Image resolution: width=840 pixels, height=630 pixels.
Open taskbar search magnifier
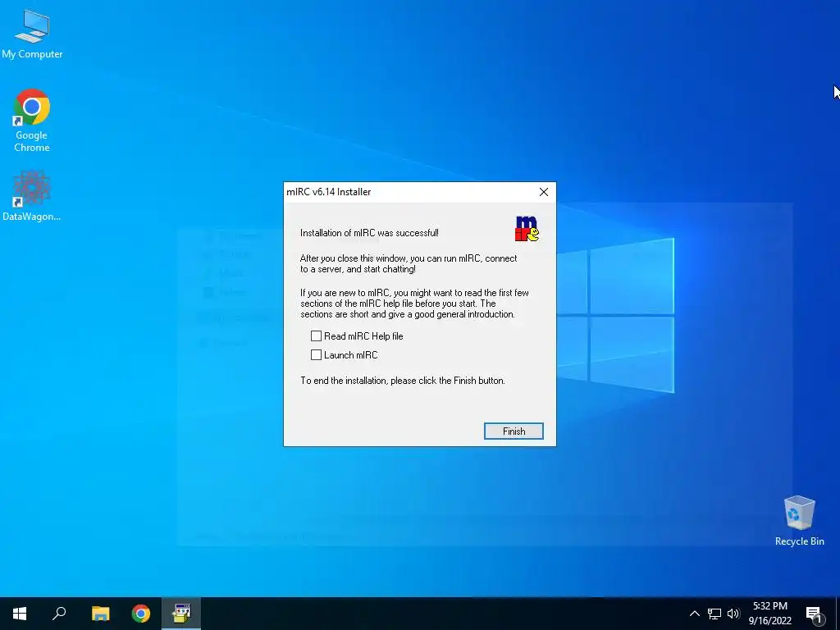[59, 614]
